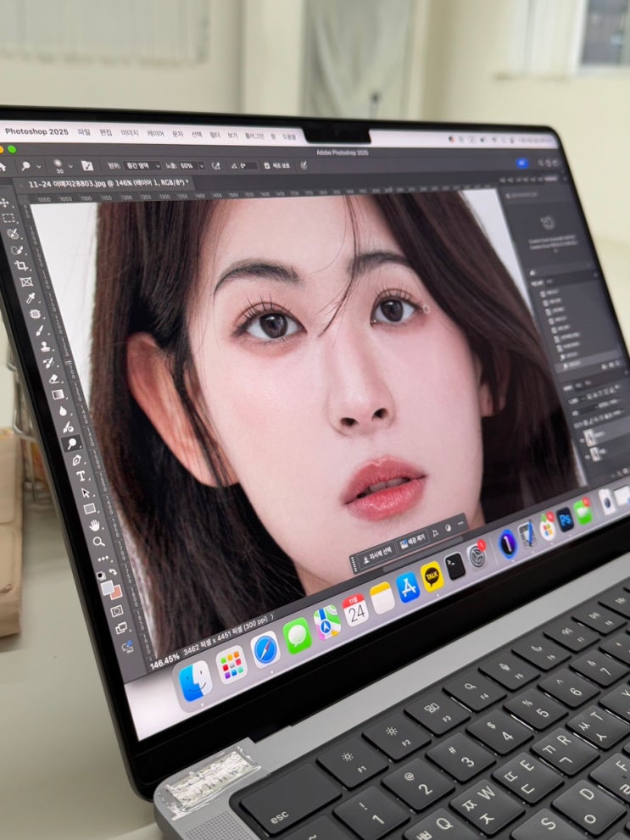Screen dimensions: 630x840
Task: Select the Path Selection tool
Action: point(86,492)
